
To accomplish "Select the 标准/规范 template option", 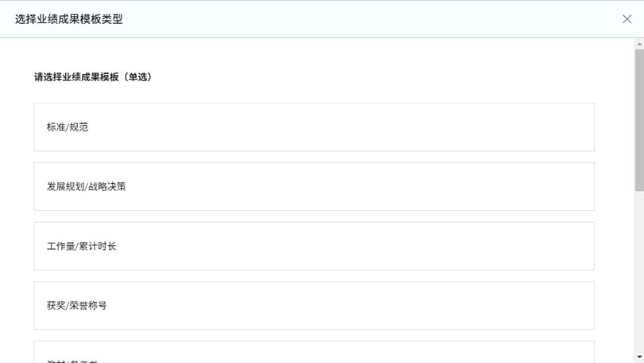I will (x=314, y=127).
